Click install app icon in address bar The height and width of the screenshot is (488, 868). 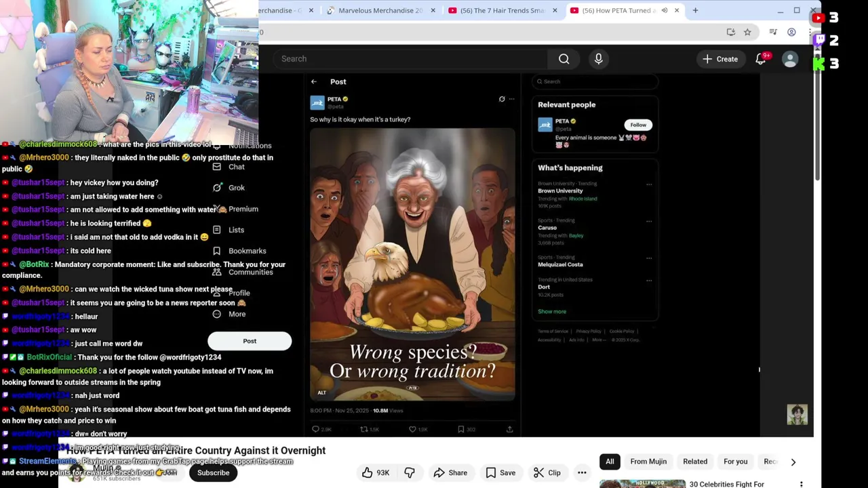click(730, 32)
